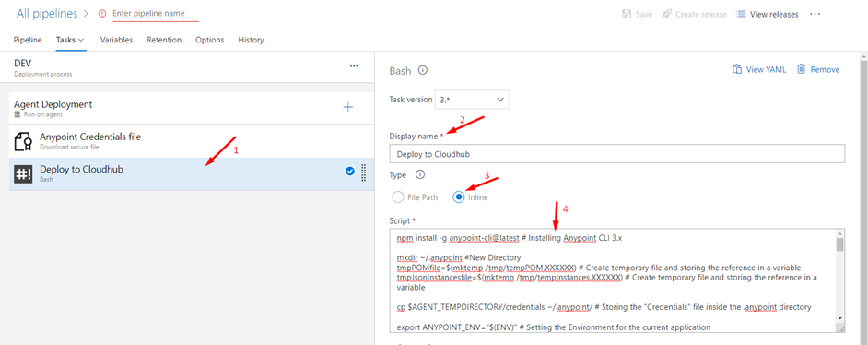Click the Display name input field

click(x=617, y=153)
